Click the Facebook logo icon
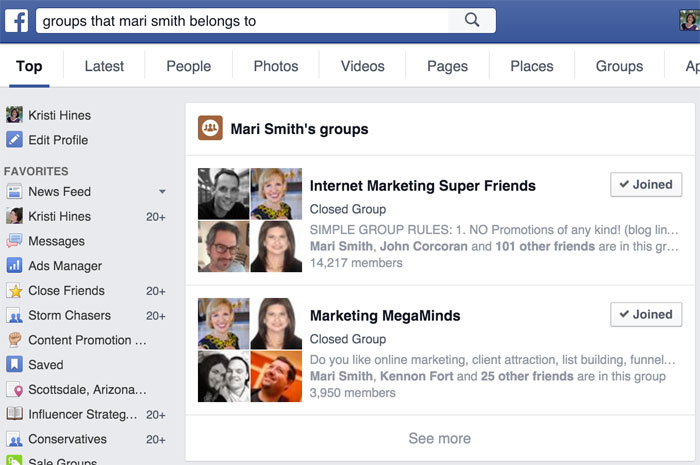700x465 pixels. 17,21
